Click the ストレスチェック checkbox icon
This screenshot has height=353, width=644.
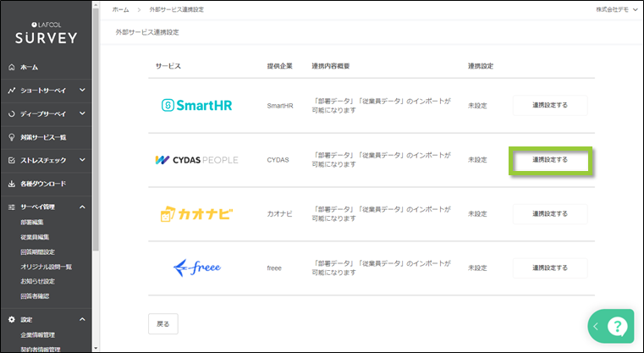tap(11, 160)
